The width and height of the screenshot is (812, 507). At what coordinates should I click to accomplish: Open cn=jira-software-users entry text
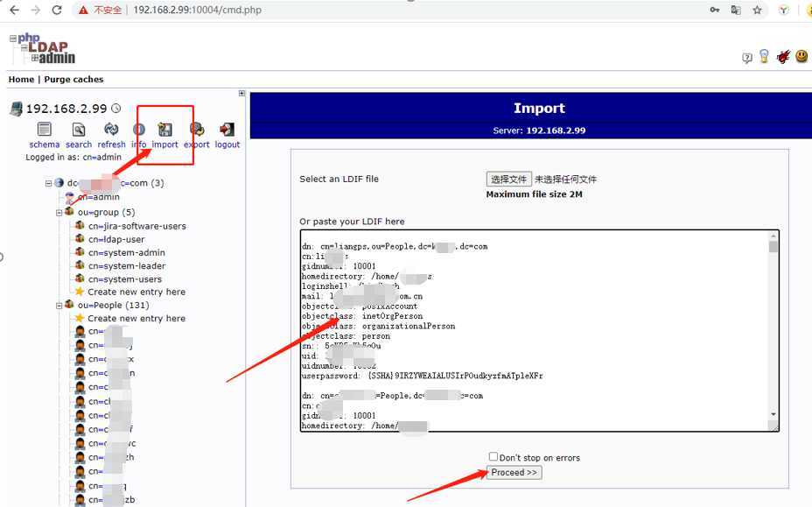(137, 226)
